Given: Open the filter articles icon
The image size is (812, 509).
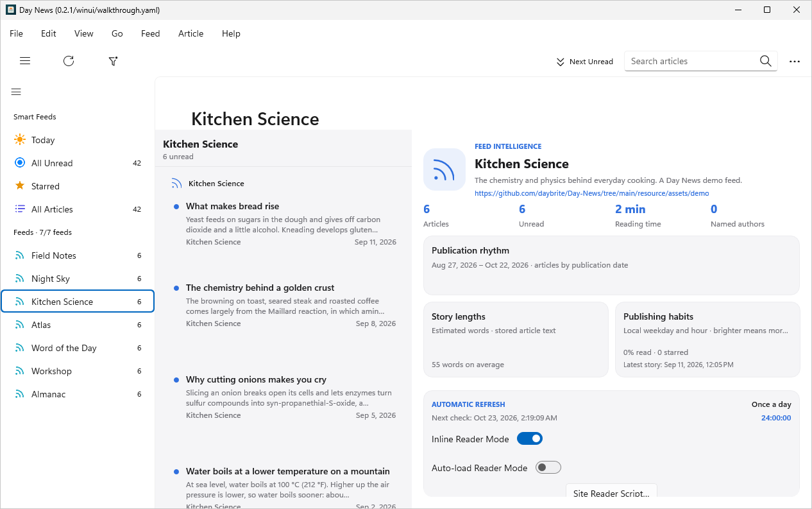Looking at the screenshot, I should coord(113,61).
